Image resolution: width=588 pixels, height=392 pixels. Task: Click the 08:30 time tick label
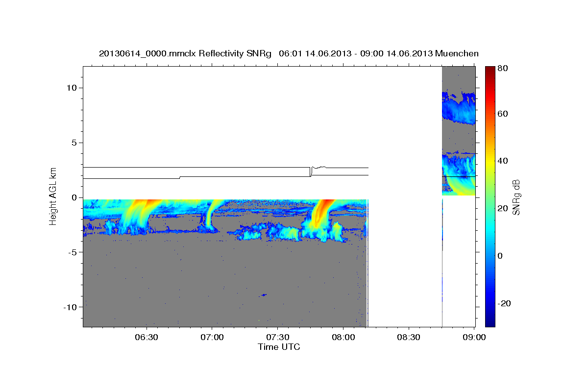(x=409, y=337)
